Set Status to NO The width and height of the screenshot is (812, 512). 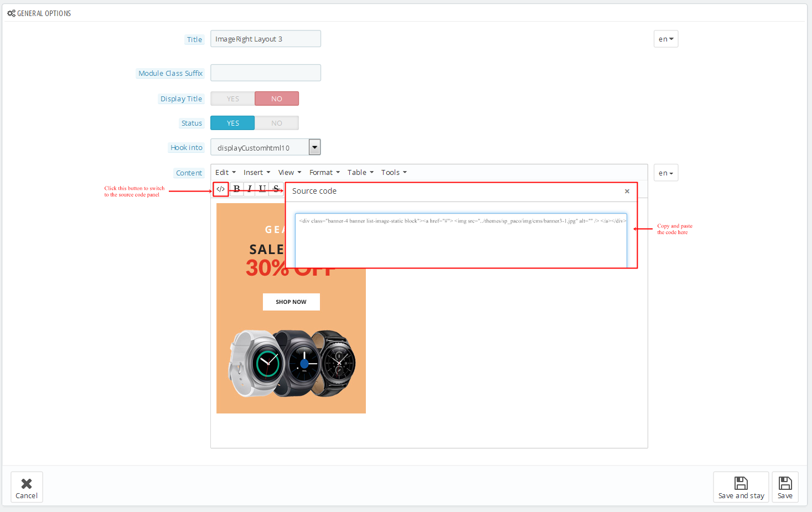pyautogui.click(x=277, y=123)
